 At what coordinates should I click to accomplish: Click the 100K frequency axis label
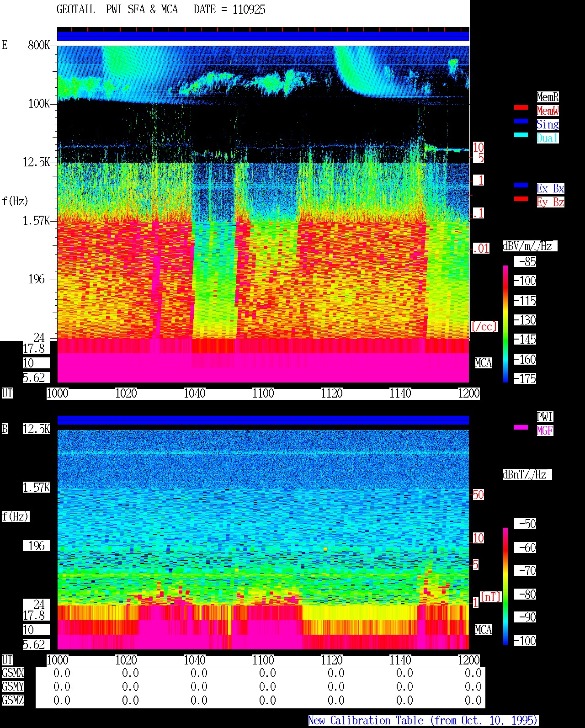pos(39,104)
